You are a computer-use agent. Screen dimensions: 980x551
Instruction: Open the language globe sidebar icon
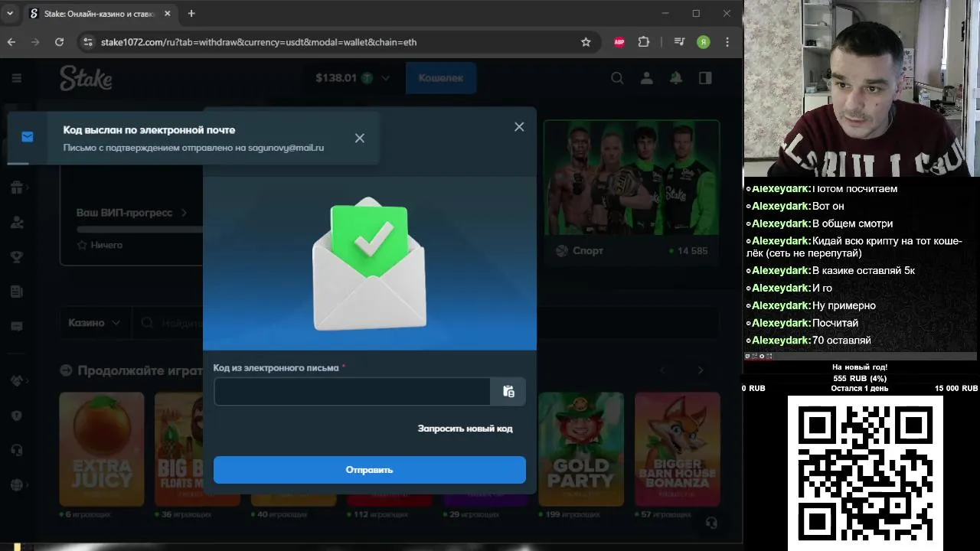pos(17,485)
